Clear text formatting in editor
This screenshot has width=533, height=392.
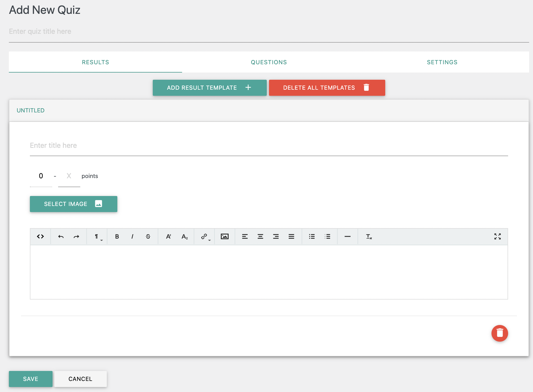(x=369, y=236)
